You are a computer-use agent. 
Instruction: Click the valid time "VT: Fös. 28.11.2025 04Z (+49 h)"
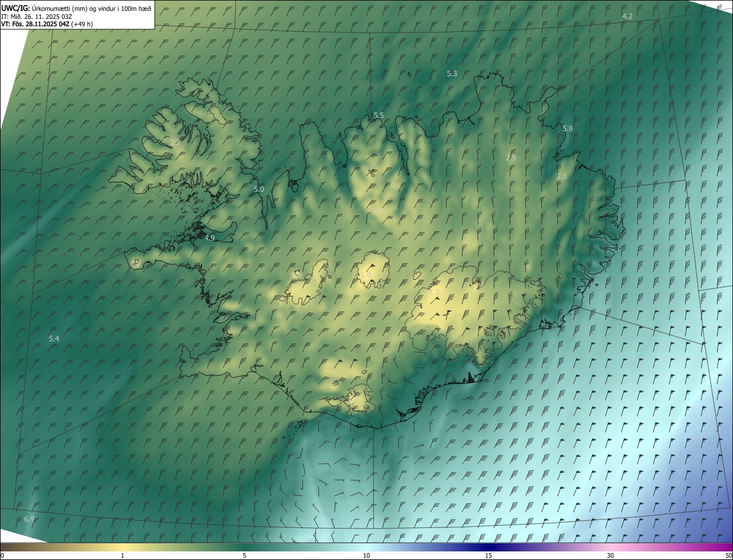coord(47,24)
